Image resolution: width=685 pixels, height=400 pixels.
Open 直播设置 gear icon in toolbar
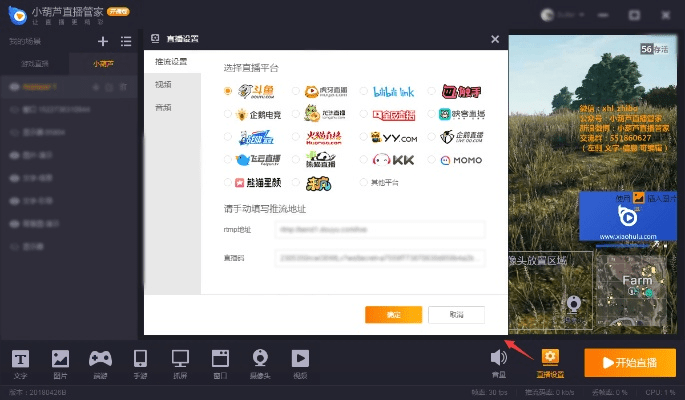pyautogui.click(x=550, y=363)
